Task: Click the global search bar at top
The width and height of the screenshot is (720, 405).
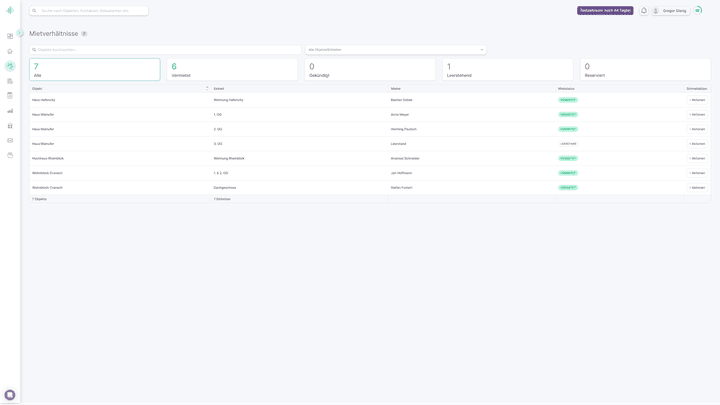Action: pyautogui.click(x=89, y=11)
